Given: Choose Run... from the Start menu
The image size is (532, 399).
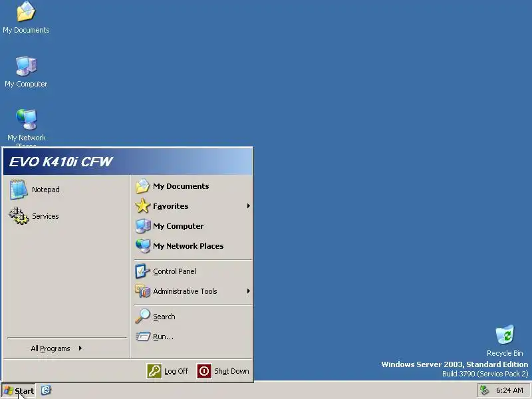Looking at the screenshot, I should [x=193, y=336].
